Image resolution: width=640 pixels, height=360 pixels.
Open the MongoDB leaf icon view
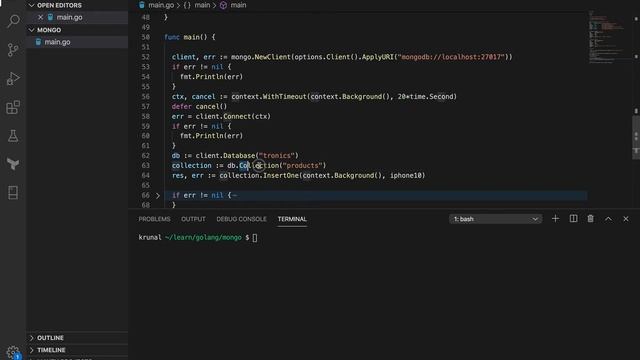13,164
